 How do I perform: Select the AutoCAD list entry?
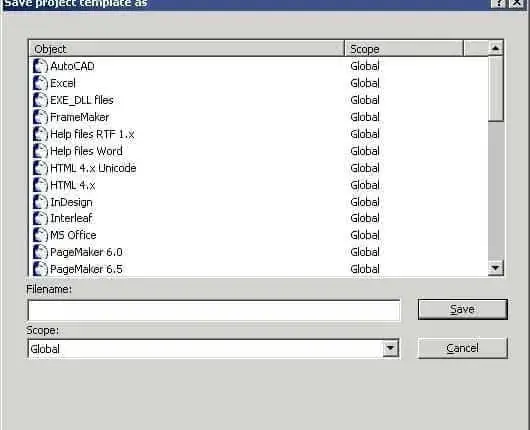[x=72, y=66]
